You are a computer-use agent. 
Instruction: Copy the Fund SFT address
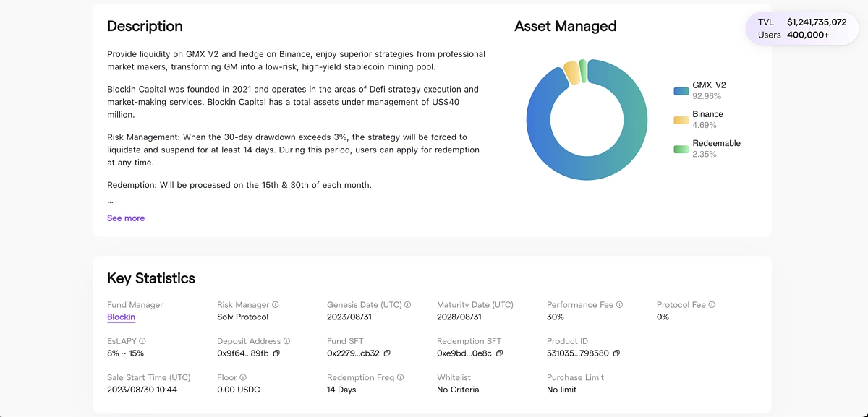pyautogui.click(x=387, y=353)
